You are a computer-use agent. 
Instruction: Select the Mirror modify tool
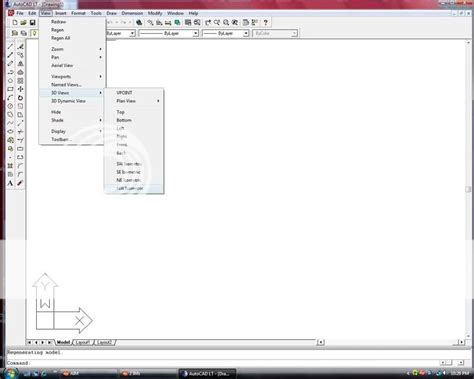point(20,63)
